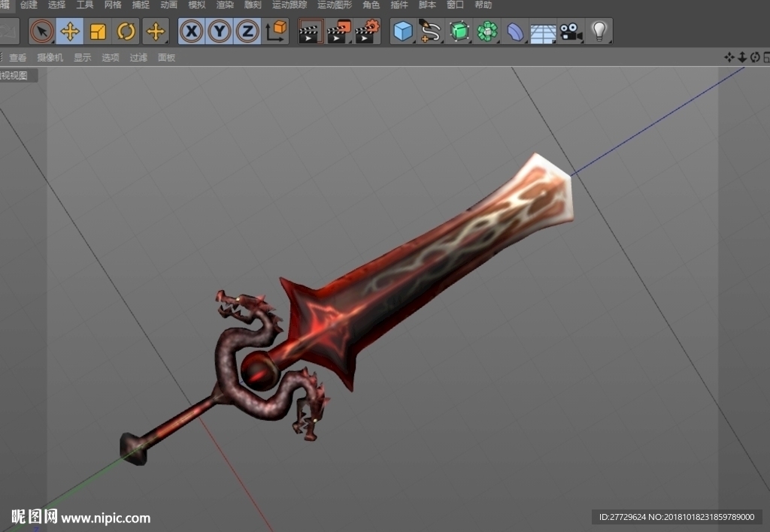770x532 pixels.
Task: Toggle Y axis lock
Action: pyautogui.click(x=220, y=32)
